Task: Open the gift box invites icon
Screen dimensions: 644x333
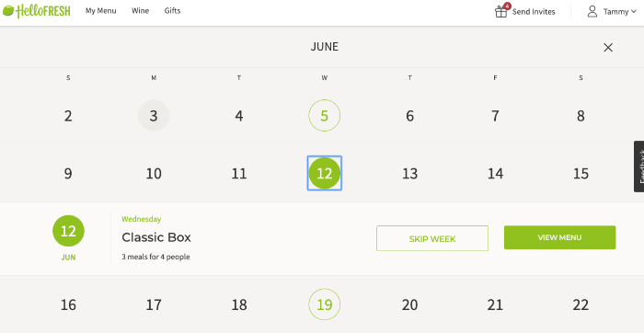Action: (x=501, y=11)
